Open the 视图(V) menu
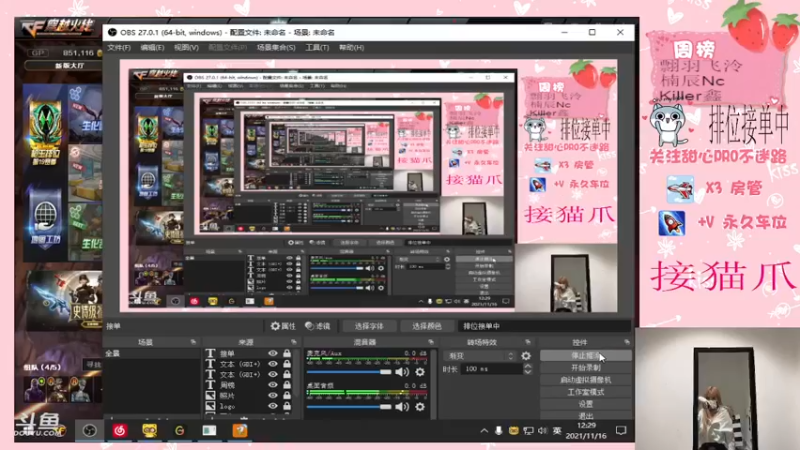800x450 pixels. [x=186, y=47]
